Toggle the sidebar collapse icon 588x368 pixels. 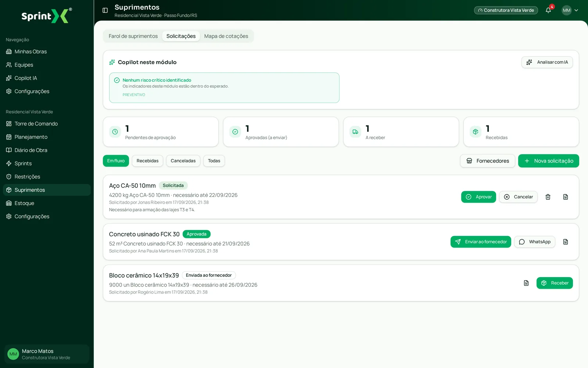pyautogui.click(x=105, y=10)
